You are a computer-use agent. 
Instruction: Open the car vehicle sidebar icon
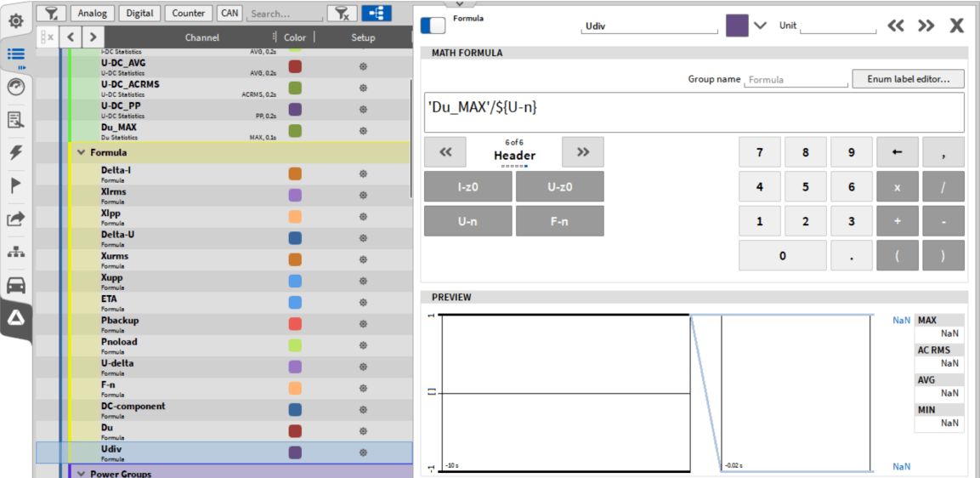pyautogui.click(x=15, y=285)
